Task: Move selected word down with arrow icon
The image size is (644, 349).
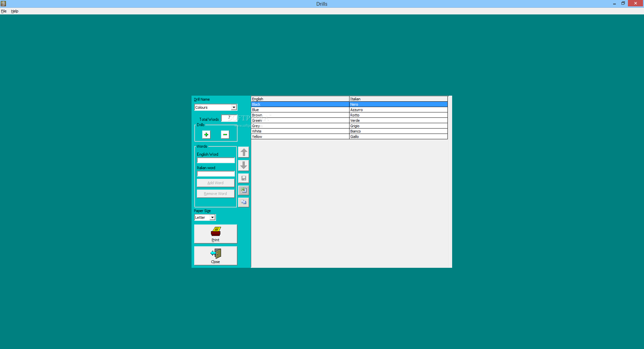Action: point(244,165)
